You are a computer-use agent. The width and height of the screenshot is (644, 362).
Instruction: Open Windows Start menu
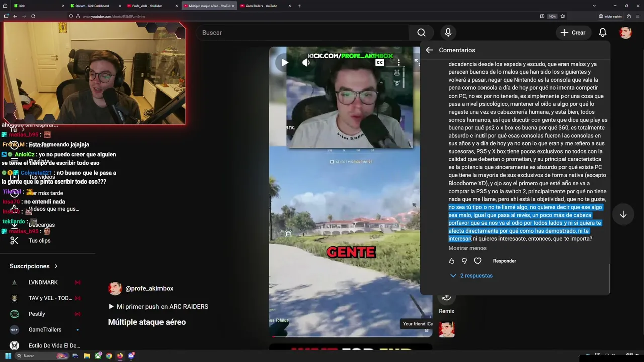(x=7, y=356)
